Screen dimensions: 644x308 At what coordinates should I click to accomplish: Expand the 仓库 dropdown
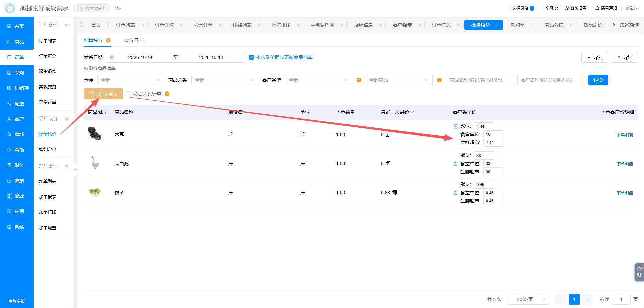[x=131, y=80]
